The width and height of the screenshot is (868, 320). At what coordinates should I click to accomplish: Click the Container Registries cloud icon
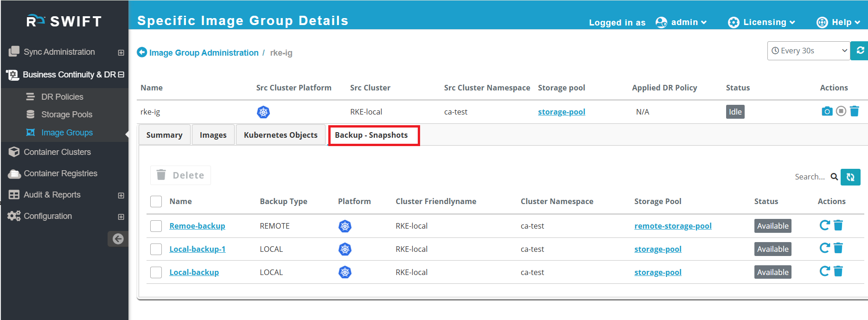14,173
